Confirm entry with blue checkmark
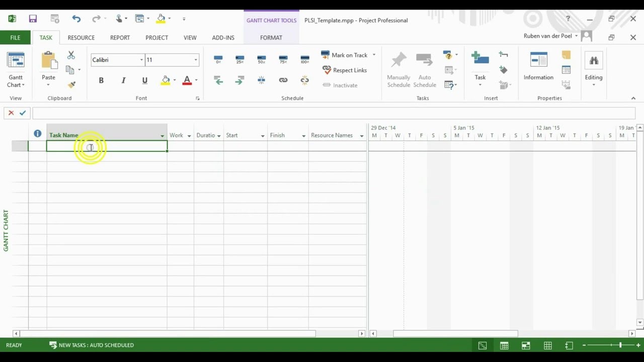Screen dimensions: 644x362 point(23,113)
